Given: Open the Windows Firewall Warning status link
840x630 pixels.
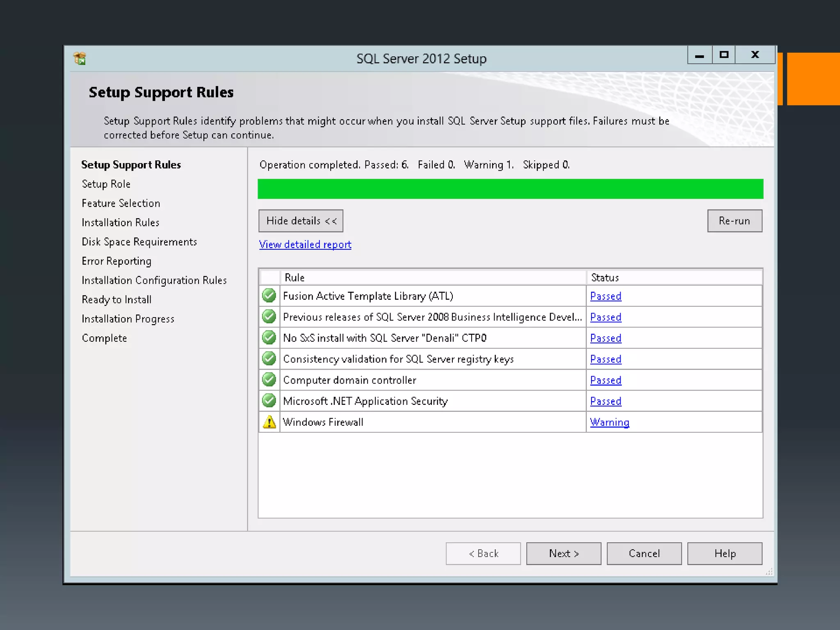Looking at the screenshot, I should [x=609, y=422].
